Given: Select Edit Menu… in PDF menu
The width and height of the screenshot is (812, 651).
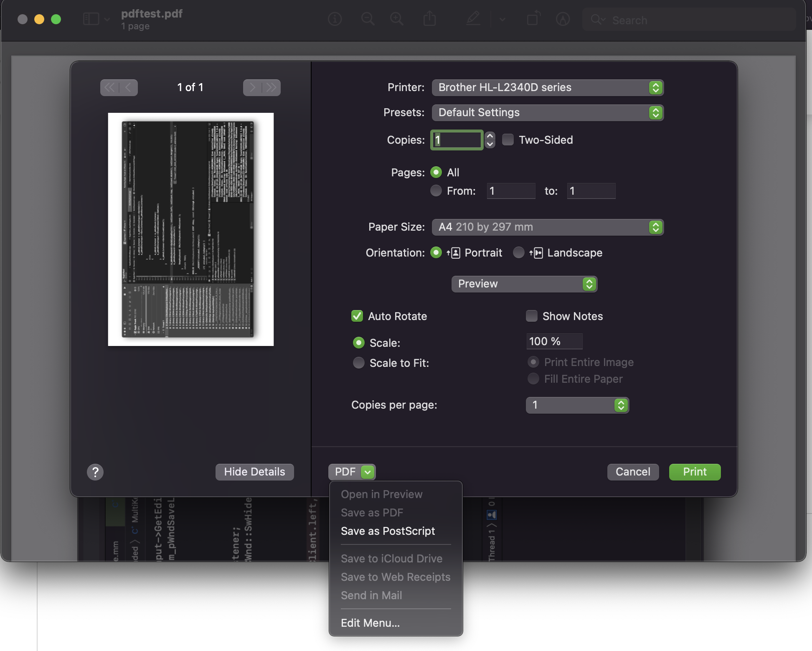Looking at the screenshot, I should [370, 623].
